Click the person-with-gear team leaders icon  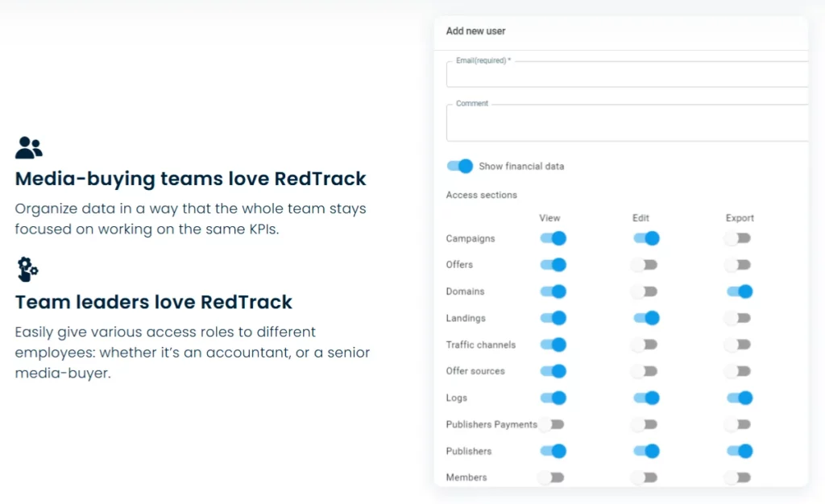pyautogui.click(x=27, y=270)
